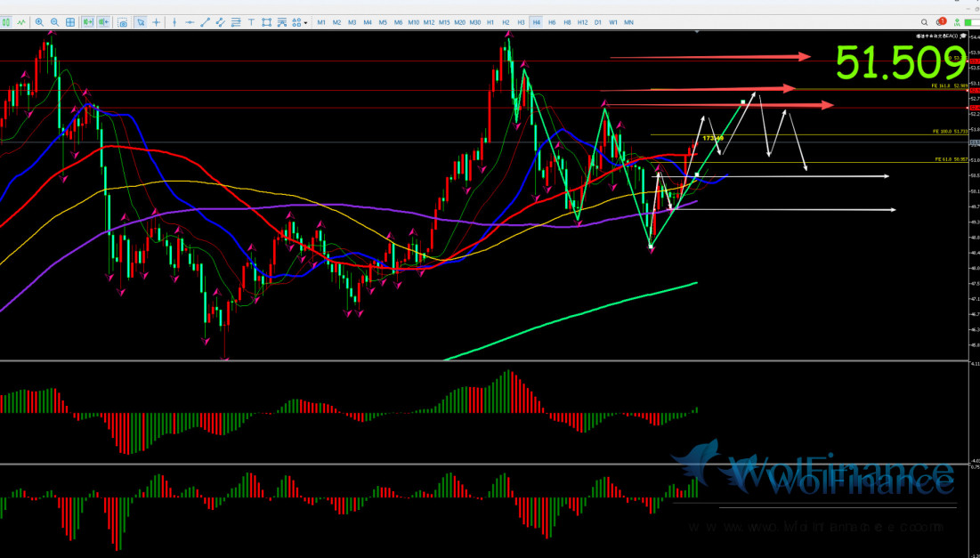Switch to the D1 timeframe
The image size is (980, 558).
(598, 22)
